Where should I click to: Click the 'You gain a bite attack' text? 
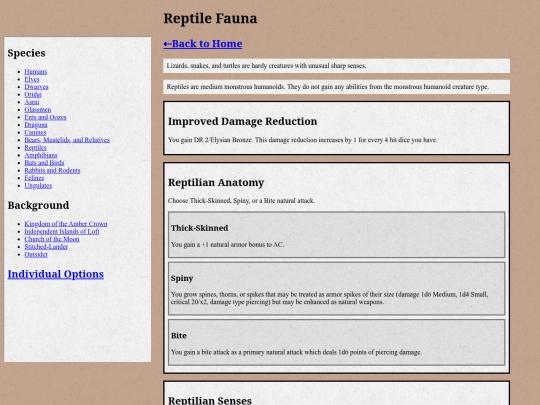pyautogui.click(x=296, y=352)
